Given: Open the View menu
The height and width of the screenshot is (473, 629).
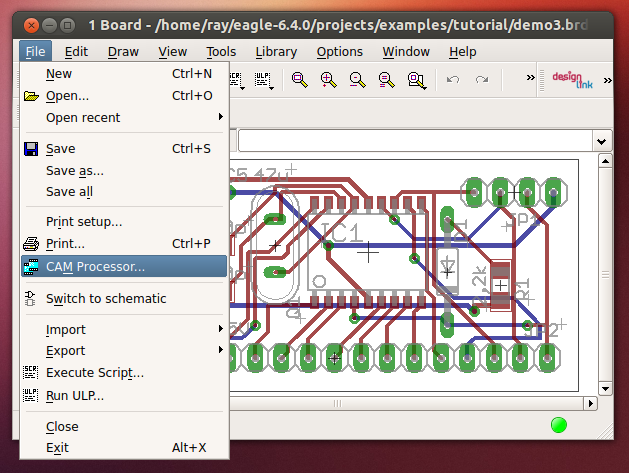Looking at the screenshot, I should click(172, 51).
